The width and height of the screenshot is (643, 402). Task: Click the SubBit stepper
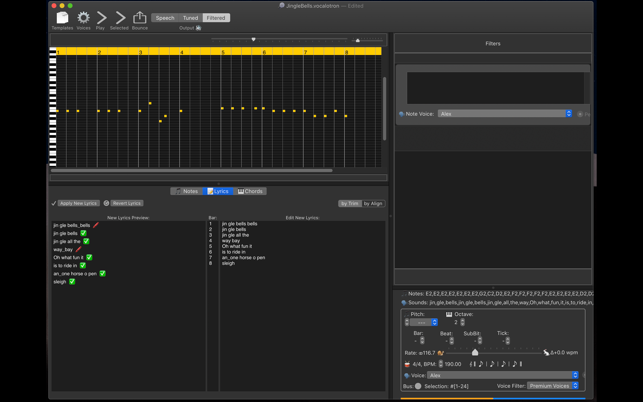tap(480, 341)
